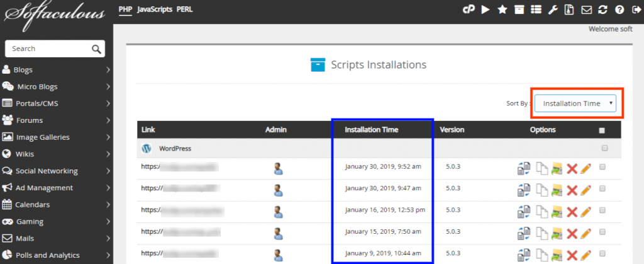
Task: Click the Softaculous logo
Action: point(54,16)
